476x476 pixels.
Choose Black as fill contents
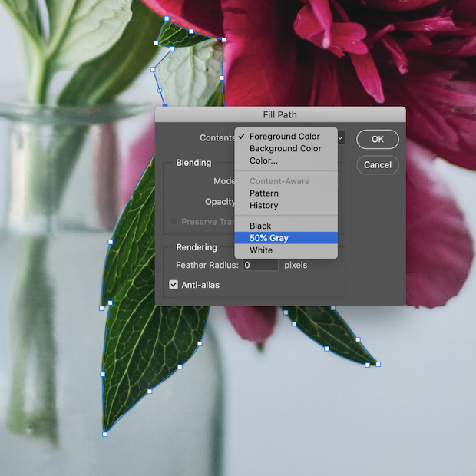click(x=260, y=226)
